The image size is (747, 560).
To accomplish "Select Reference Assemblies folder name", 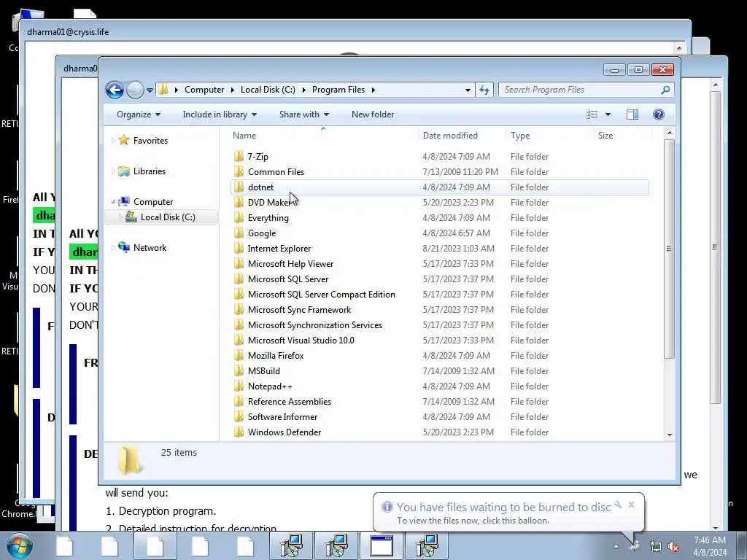I will tap(289, 402).
